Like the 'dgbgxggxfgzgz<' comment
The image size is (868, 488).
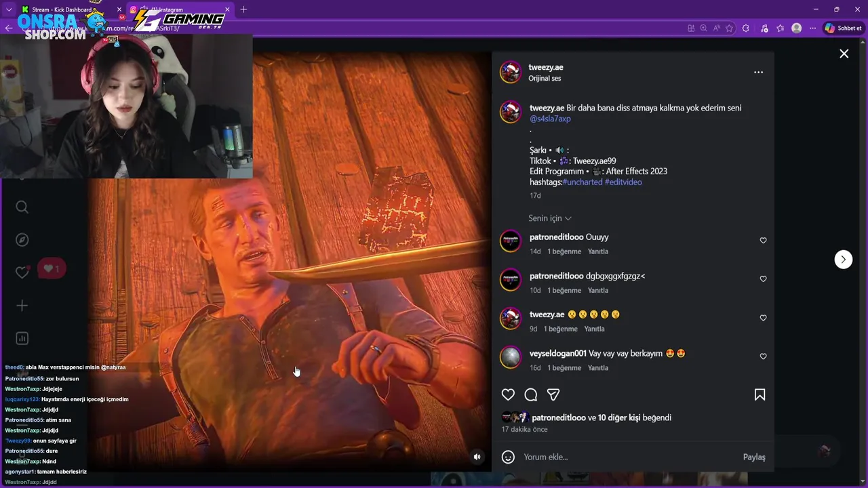(763, 279)
